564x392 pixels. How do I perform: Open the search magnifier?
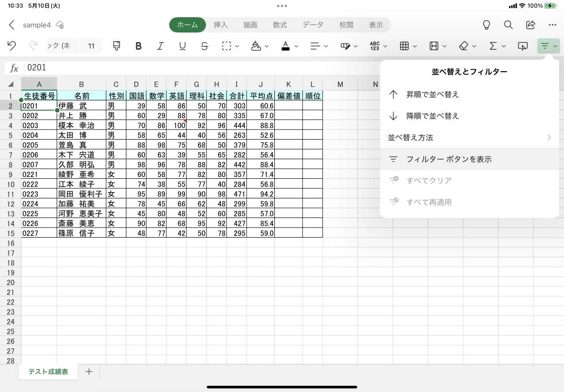click(508, 25)
